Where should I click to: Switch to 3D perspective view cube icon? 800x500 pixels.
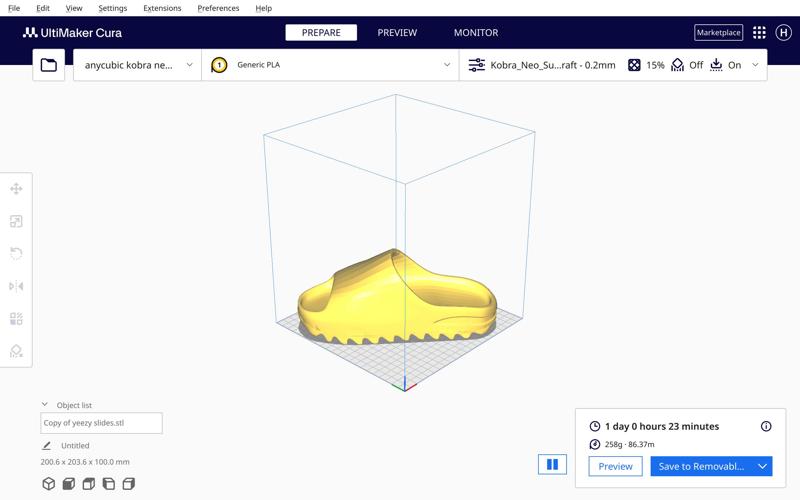[x=48, y=483]
